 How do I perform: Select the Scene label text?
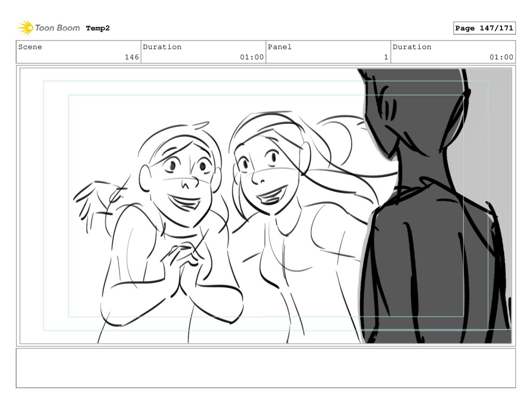[x=30, y=47]
